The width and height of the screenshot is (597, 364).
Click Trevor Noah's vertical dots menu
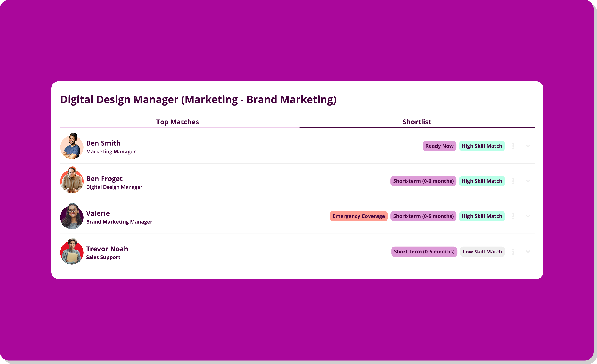(513, 252)
